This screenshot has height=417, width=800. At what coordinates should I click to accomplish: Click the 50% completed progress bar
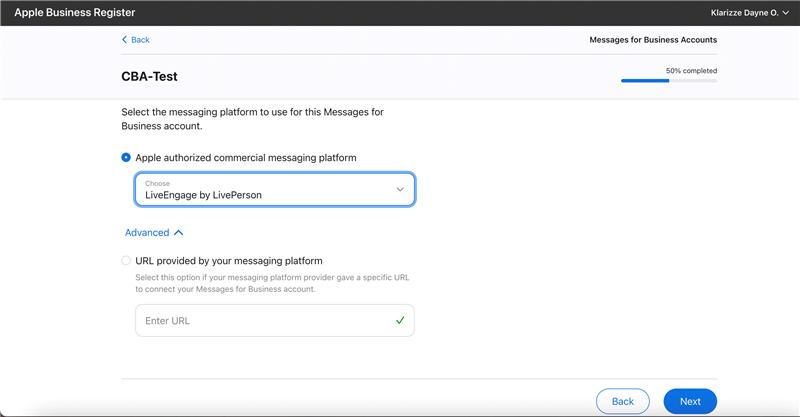click(669, 81)
